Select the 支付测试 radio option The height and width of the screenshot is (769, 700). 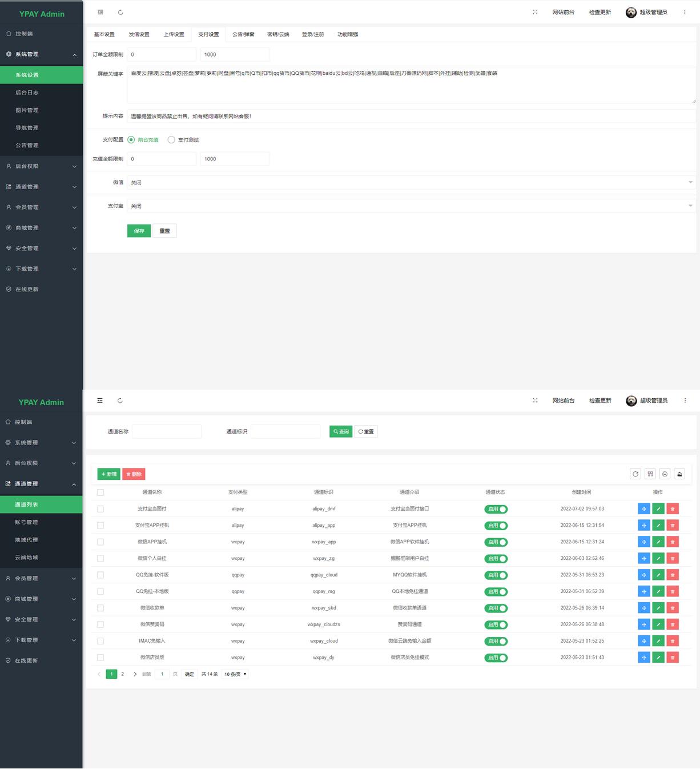(x=171, y=140)
